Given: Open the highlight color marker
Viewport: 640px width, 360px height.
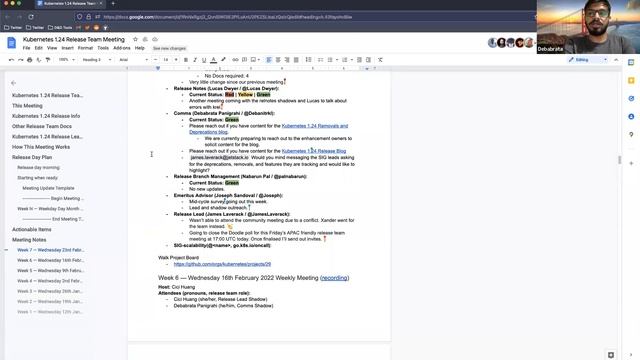Looking at the screenshot, I should click(x=223, y=60).
